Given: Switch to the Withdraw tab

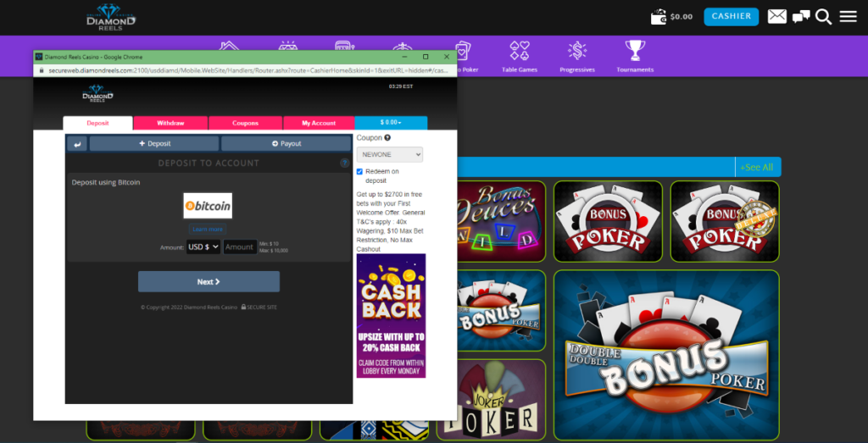Looking at the screenshot, I should click(x=170, y=123).
